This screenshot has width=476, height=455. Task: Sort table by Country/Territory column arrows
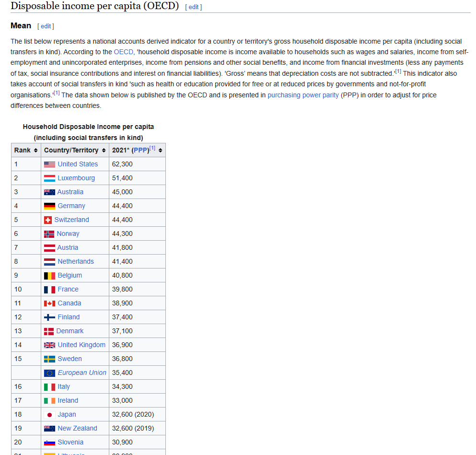point(104,150)
